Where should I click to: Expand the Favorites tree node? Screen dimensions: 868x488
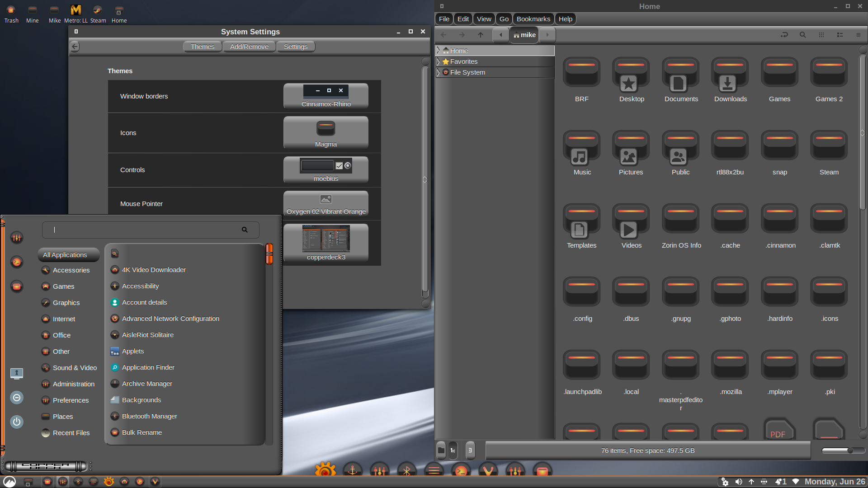tap(438, 61)
